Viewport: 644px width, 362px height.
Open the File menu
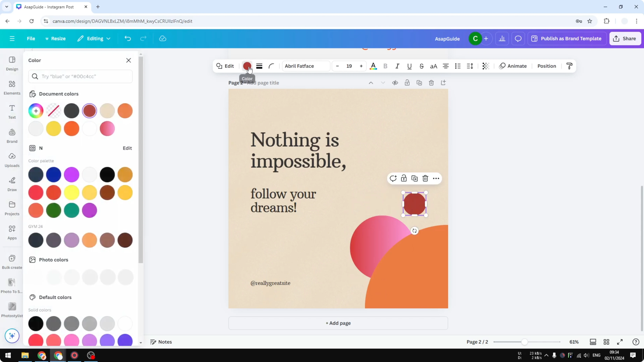[31, 38]
